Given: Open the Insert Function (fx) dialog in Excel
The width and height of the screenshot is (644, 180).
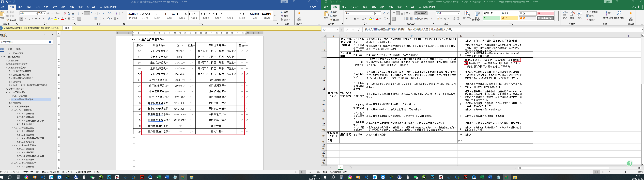Looking at the screenshot, I should (x=359, y=29).
